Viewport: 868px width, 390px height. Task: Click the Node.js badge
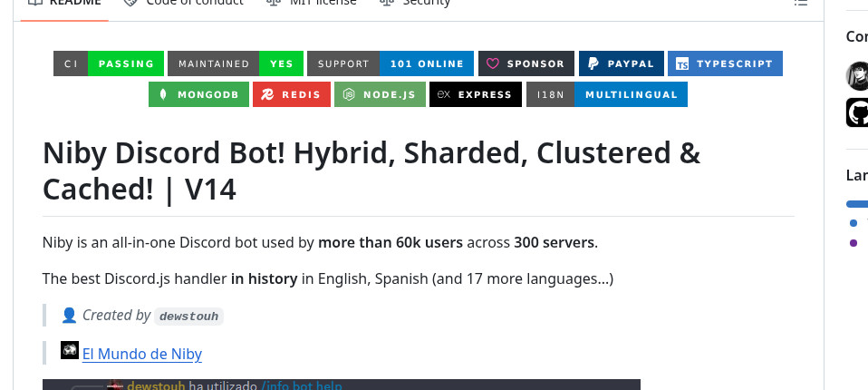(380, 94)
